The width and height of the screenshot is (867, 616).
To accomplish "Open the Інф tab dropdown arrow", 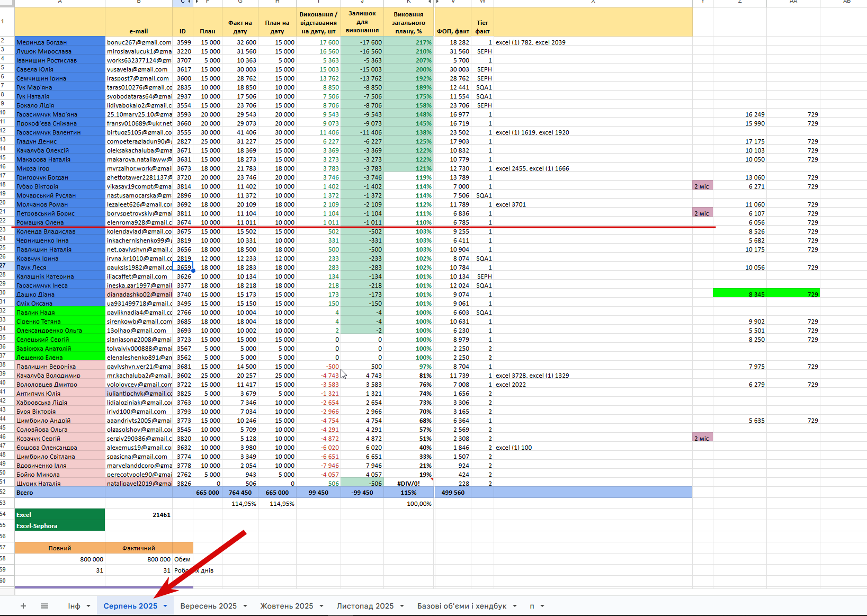I will click(x=88, y=606).
